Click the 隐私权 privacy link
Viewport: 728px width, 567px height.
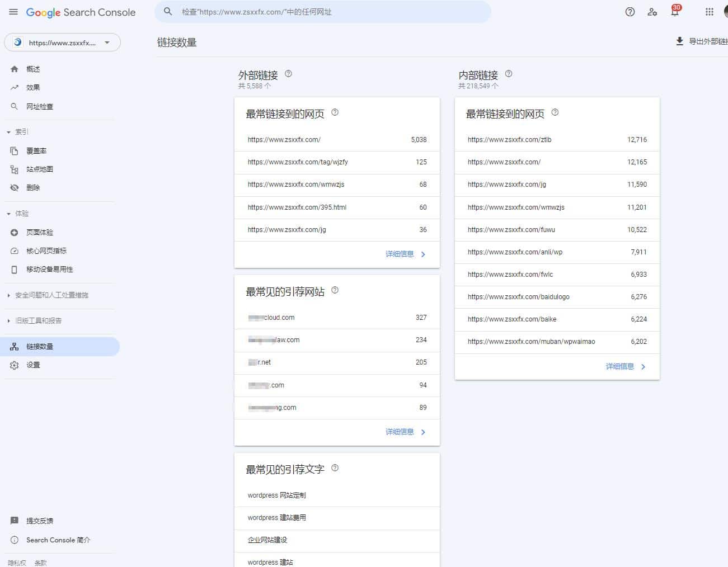17,563
